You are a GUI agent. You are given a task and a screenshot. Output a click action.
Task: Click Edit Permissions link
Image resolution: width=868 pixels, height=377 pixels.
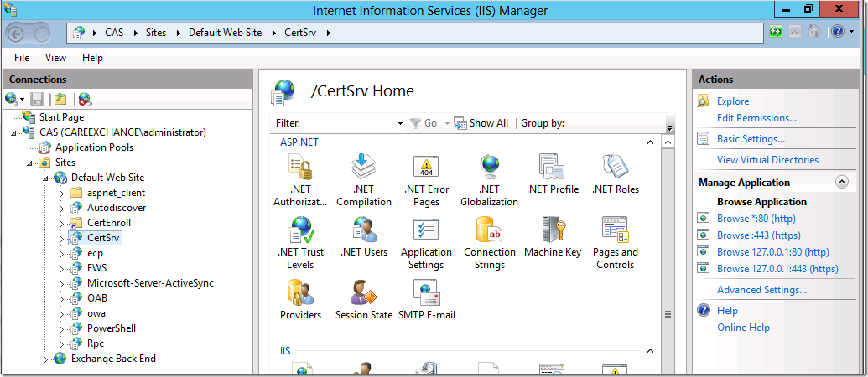coord(756,118)
